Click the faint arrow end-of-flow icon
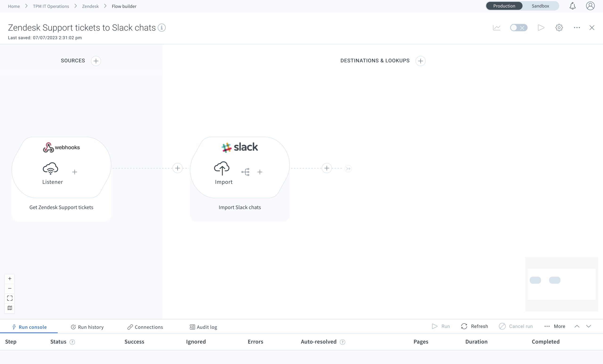 click(348, 169)
